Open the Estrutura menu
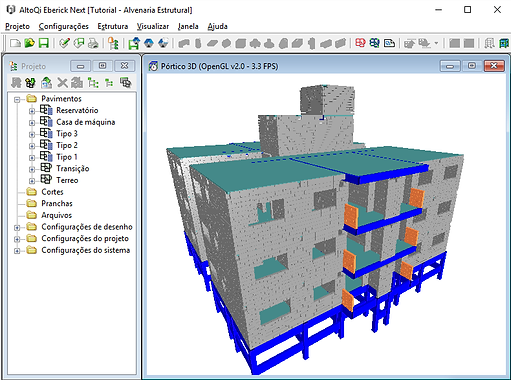Viewport: 511px width, 380px height. [x=113, y=26]
